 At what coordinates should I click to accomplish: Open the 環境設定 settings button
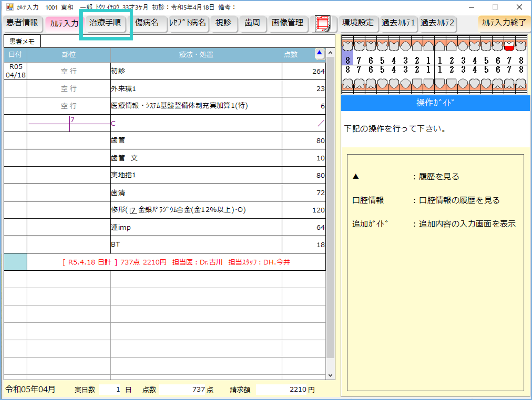point(358,23)
